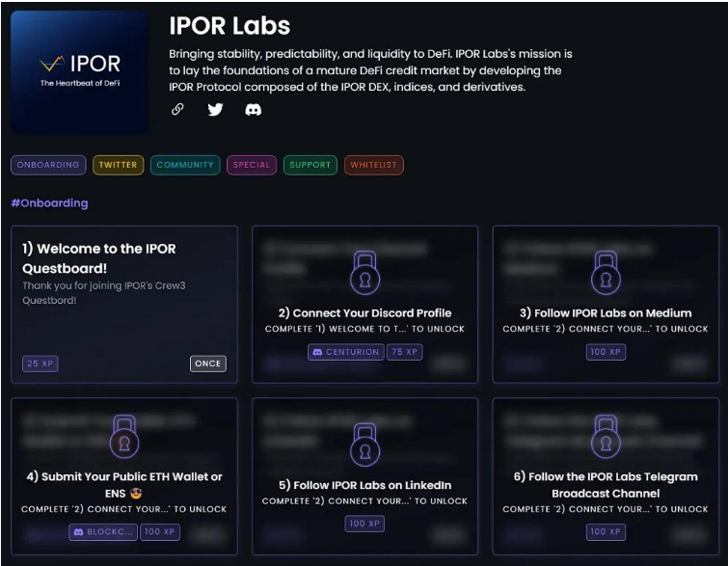Screen dimensions: 728x566
Task: Click the IPOR logo thumbnail image
Action: tap(79, 72)
